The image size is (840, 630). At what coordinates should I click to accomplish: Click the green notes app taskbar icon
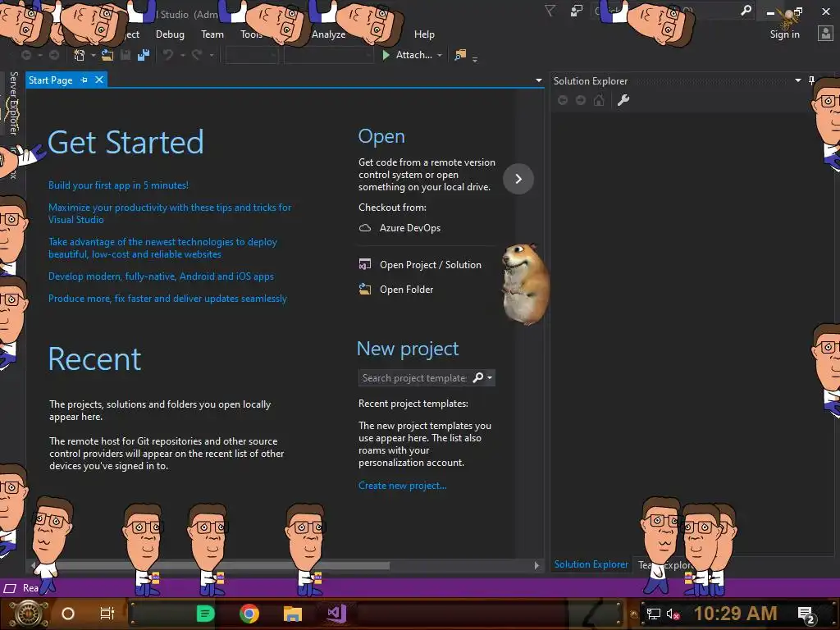point(205,614)
